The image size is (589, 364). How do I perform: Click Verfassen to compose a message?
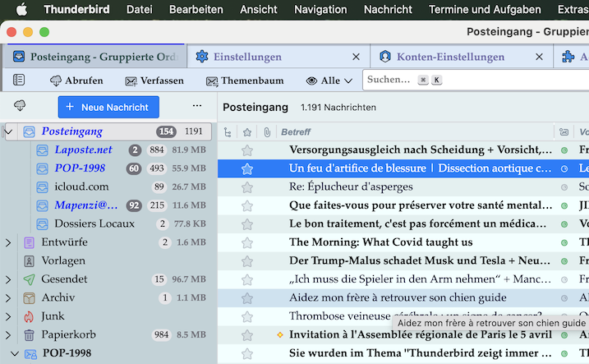point(154,81)
